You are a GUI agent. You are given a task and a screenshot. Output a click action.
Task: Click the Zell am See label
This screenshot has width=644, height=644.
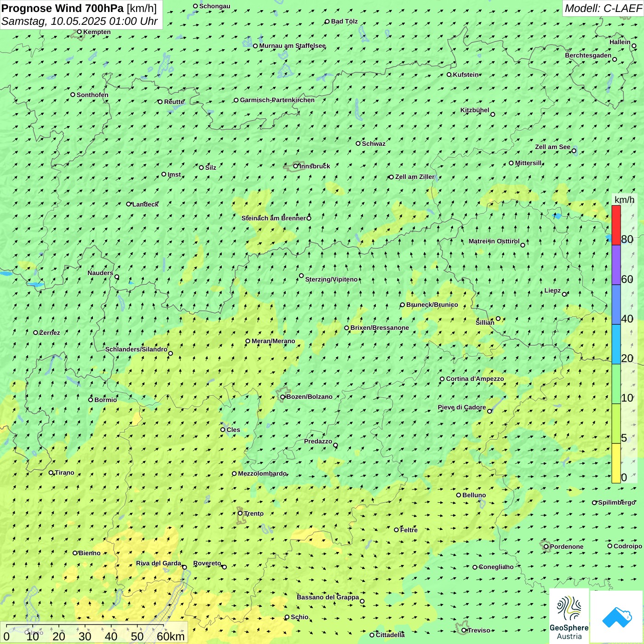click(x=552, y=147)
